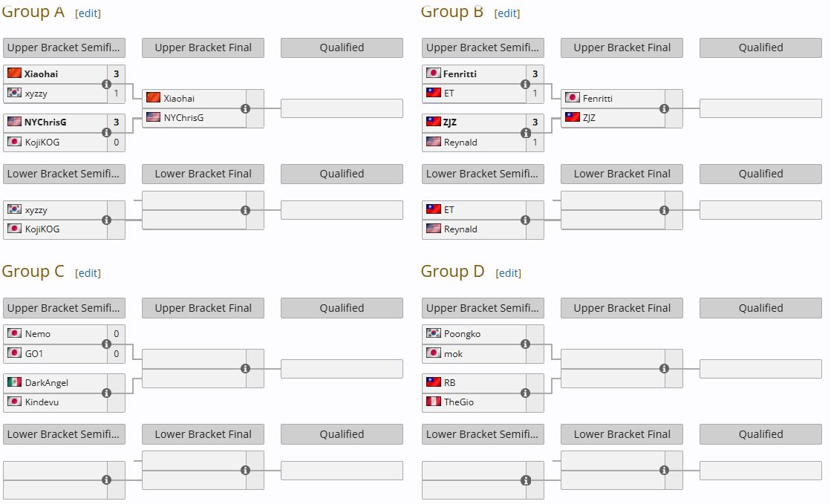The image size is (831, 504).
Task: Show info for Fenritti vs ET match
Action: pyautogui.click(x=525, y=85)
